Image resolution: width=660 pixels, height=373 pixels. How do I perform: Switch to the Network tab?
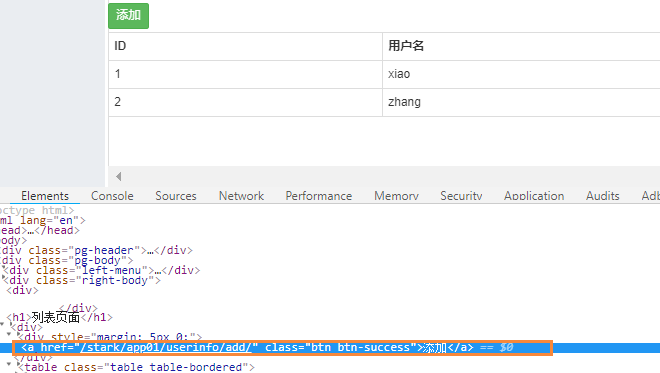pyautogui.click(x=241, y=196)
